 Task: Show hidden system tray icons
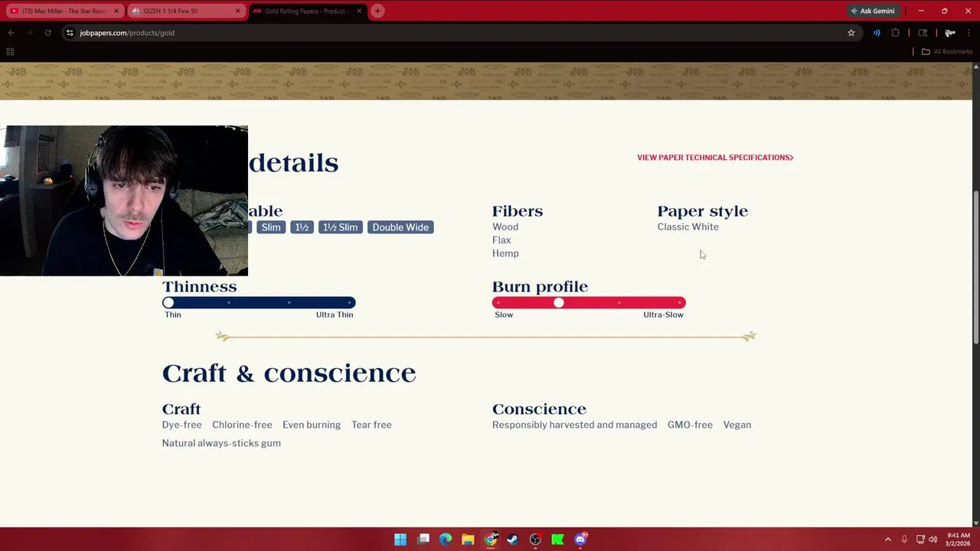[x=888, y=540]
